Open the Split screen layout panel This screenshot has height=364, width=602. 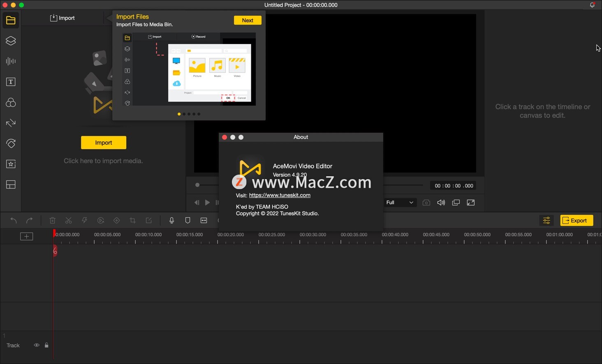pyautogui.click(x=11, y=184)
